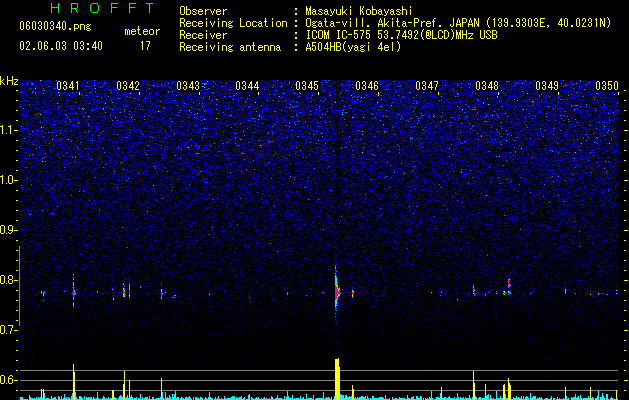Click the 0348 time marker
629x400 pixels.
(x=487, y=85)
